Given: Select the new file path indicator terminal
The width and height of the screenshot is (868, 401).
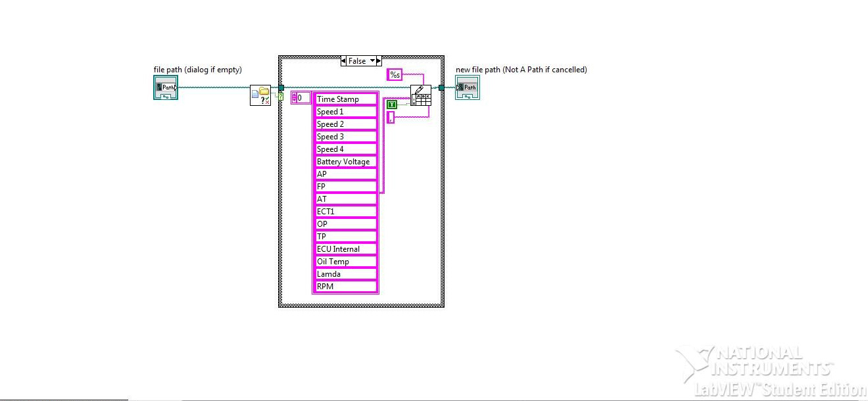Looking at the screenshot, I should pyautogui.click(x=468, y=86).
